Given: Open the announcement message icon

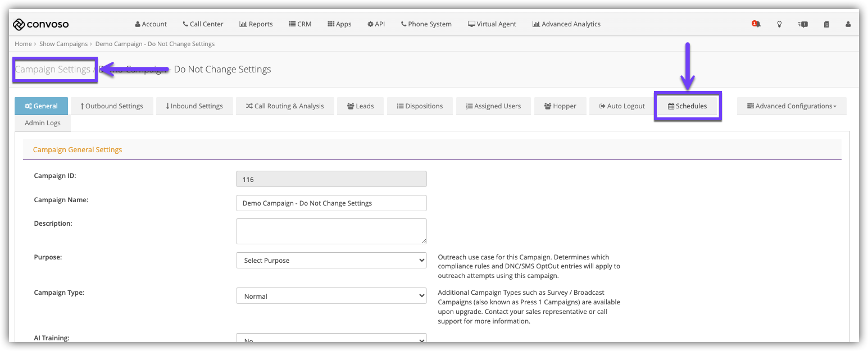Looking at the screenshot, I should (x=803, y=24).
